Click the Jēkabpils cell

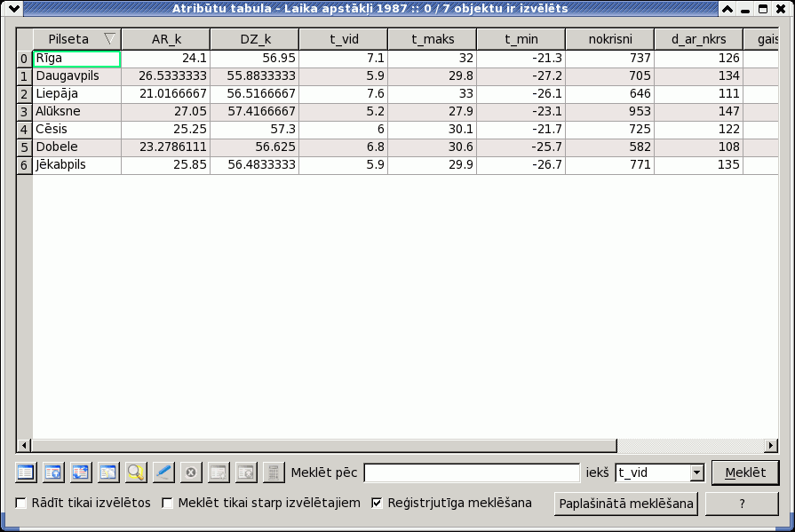click(x=77, y=165)
